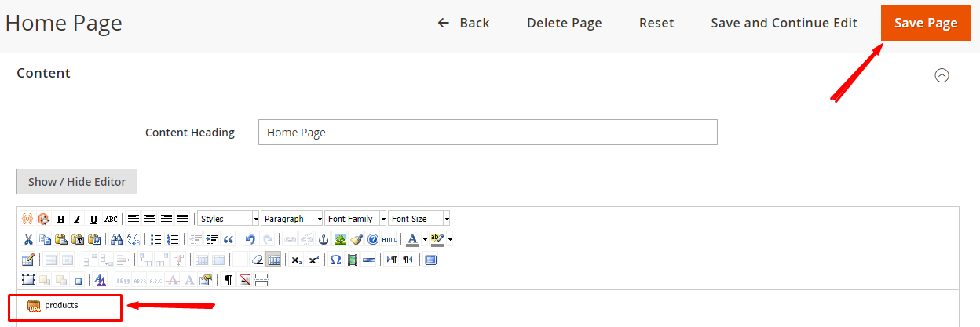Click Save and Continue Edit
This screenshot has width=980, height=327.
(784, 23)
